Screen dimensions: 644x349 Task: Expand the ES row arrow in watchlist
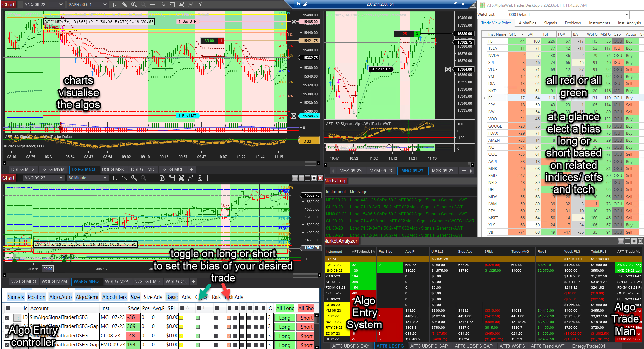coord(484,98)
